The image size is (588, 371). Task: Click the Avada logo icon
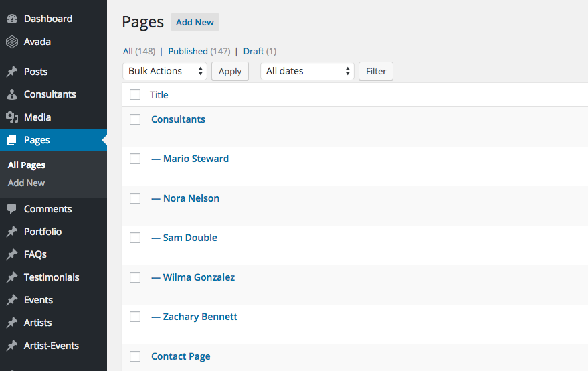tap(12, 42)
